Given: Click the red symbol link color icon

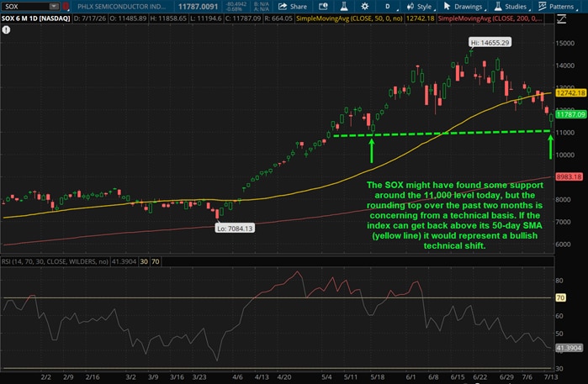Looking at the screenshot, I should (66, 7).
